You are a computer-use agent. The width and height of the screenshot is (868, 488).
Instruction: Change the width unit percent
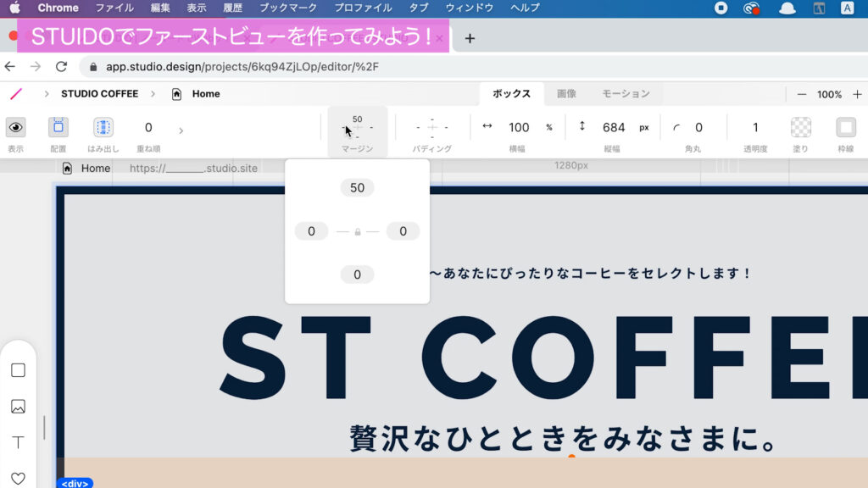[549, 127]
